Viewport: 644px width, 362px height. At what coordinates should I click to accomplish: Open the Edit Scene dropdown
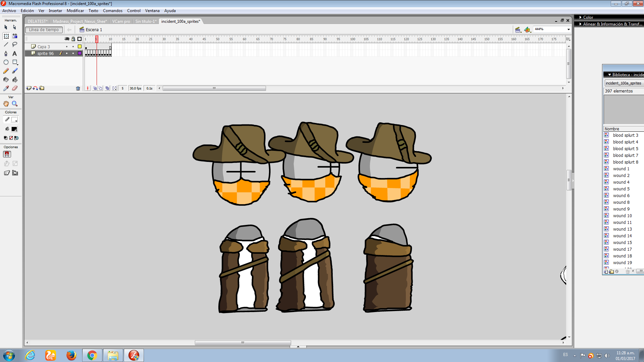518,30
